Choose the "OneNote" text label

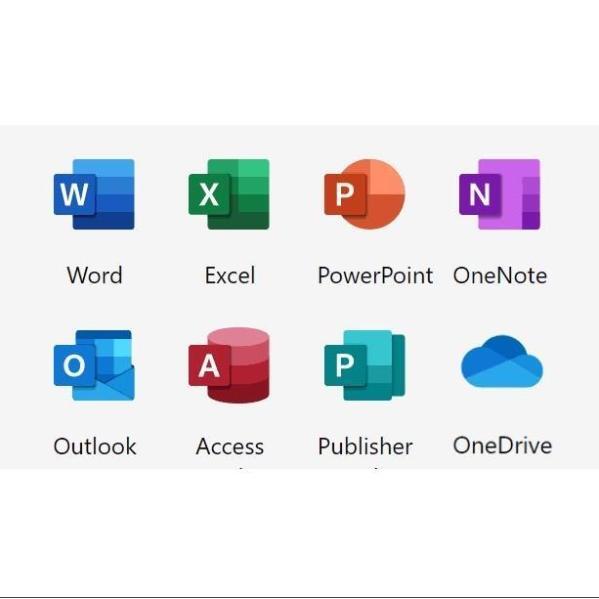pyautogui.click(x=500, y=275)
